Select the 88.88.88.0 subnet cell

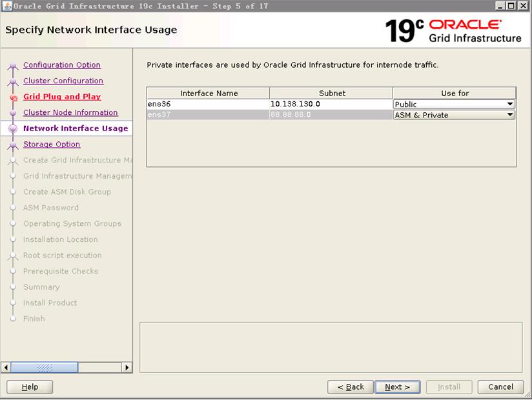[x=331, y=115]
